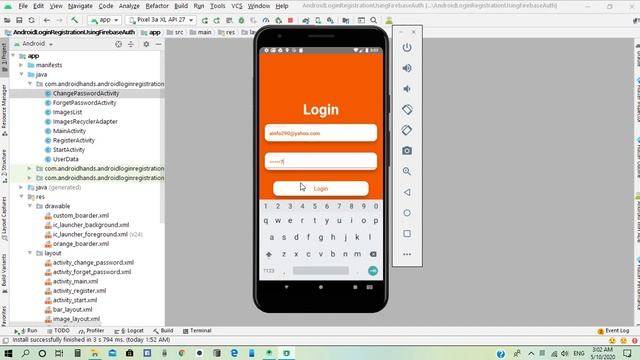Click the Make Project hammer icon
The width and height of the screenshot is (640, 360).
tap(74, 20)
